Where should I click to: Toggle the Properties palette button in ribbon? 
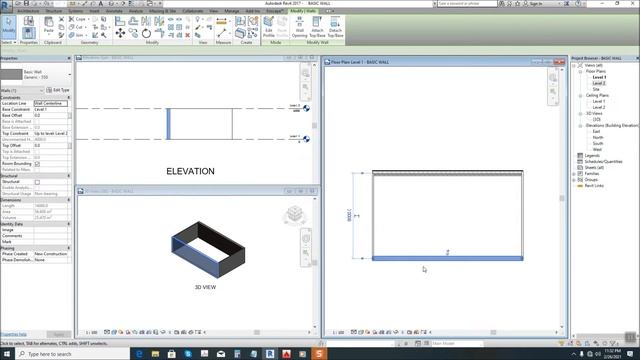[29, 33]
